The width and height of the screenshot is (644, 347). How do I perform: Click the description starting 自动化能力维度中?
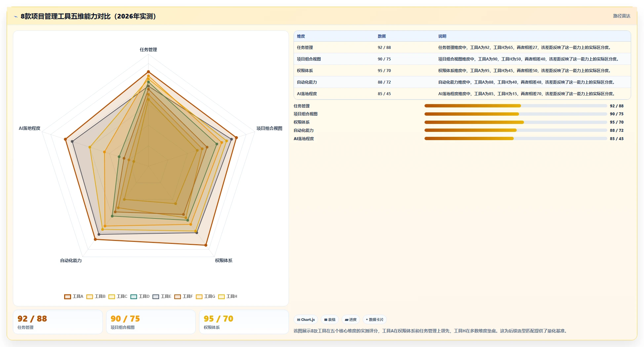527,82
